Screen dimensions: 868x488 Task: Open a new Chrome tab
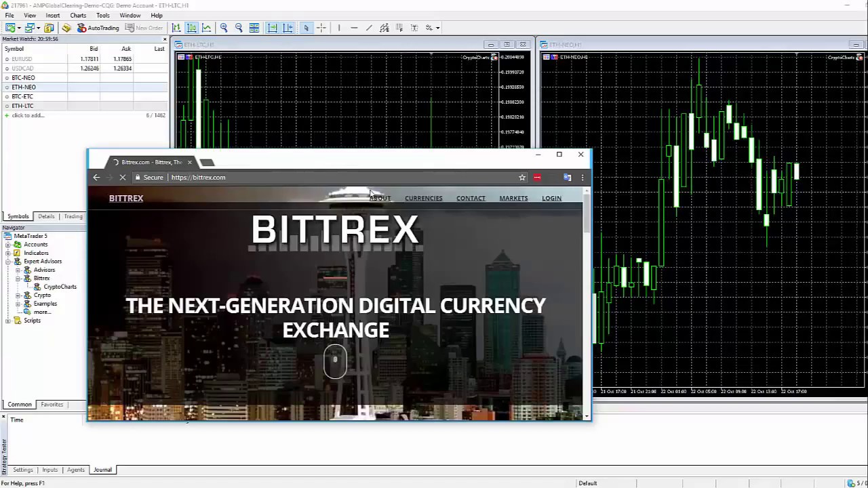click(208, 163)
